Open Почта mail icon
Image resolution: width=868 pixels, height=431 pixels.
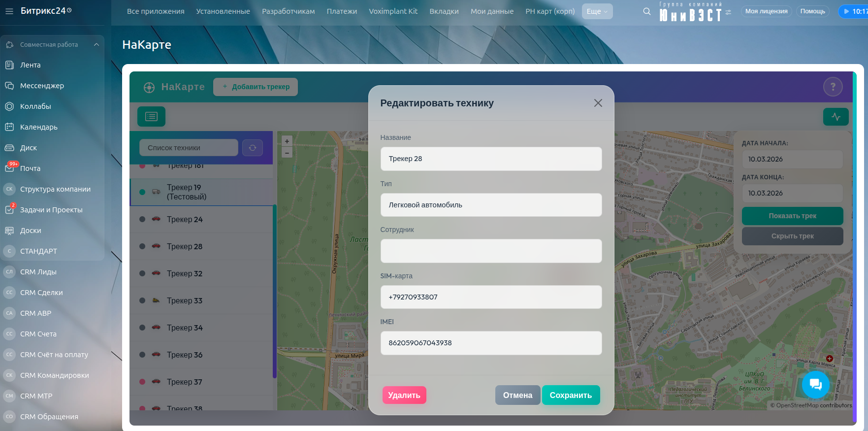pos(9,168)
